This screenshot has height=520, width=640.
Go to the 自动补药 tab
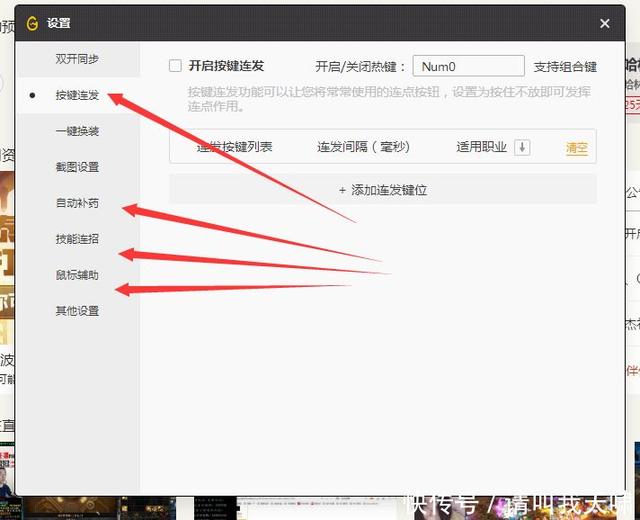(x=77, y=203)
